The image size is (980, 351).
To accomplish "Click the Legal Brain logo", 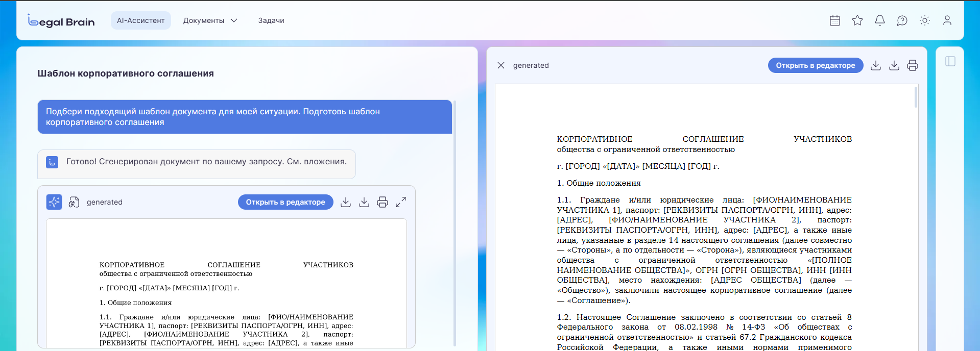I will [61, 21].
